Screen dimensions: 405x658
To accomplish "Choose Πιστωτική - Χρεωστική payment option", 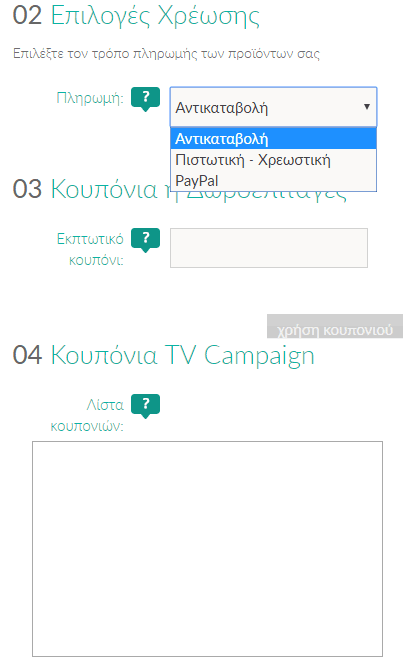I will tap(273, 160).
